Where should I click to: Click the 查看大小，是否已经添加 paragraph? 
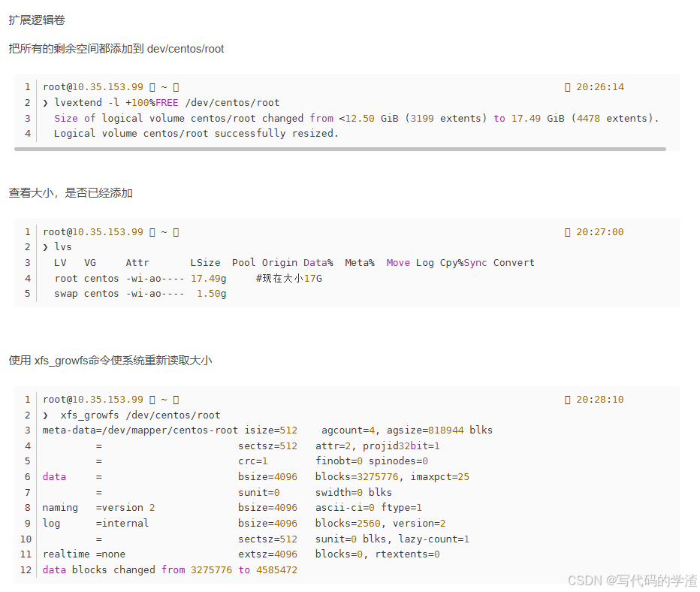coord(71,193)
